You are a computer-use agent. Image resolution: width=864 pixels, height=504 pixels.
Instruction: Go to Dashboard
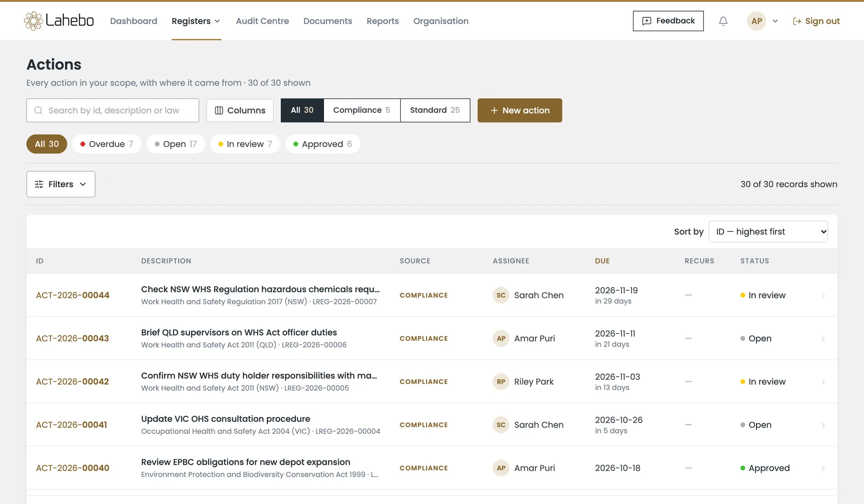pos(133,21)
